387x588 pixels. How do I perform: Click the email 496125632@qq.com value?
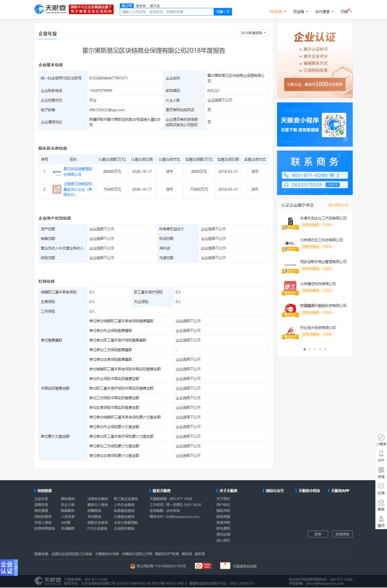click(x=107, y=110)
